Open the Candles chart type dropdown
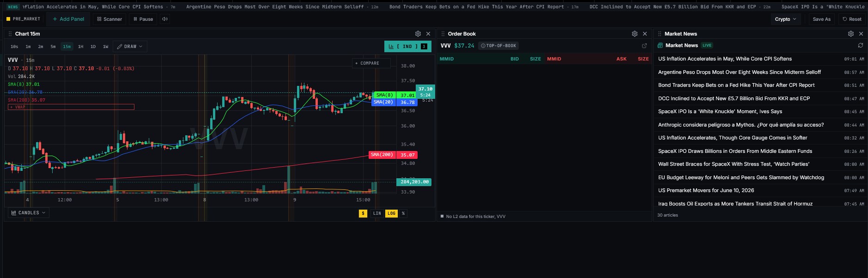The width and height of the screenshot is (868, 278). (29, 213)
